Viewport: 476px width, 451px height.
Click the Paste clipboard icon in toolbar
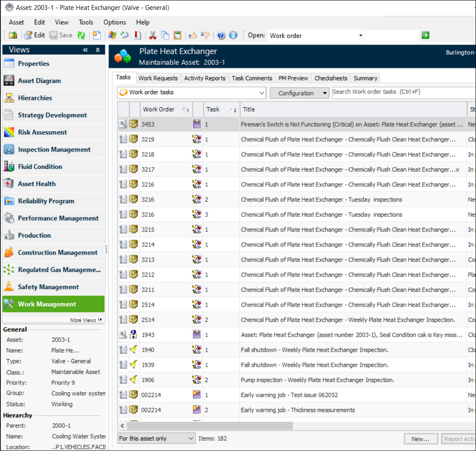(177, 35)
